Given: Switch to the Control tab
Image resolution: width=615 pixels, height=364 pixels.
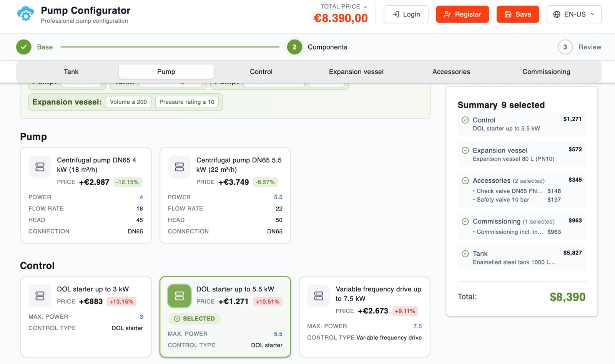Looking at the screenshot, I should pyautogui.click(x=261, y=71).
